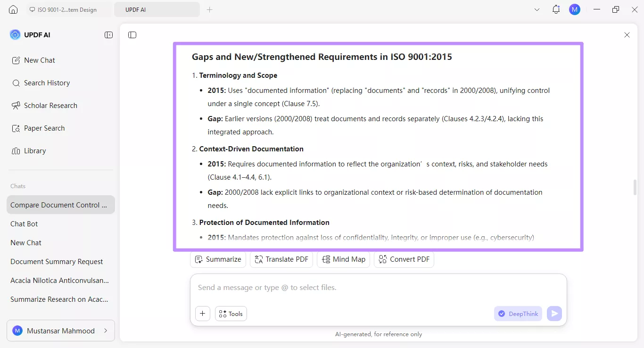Open the Tools menu
The image size is (644, 348).
231,314
